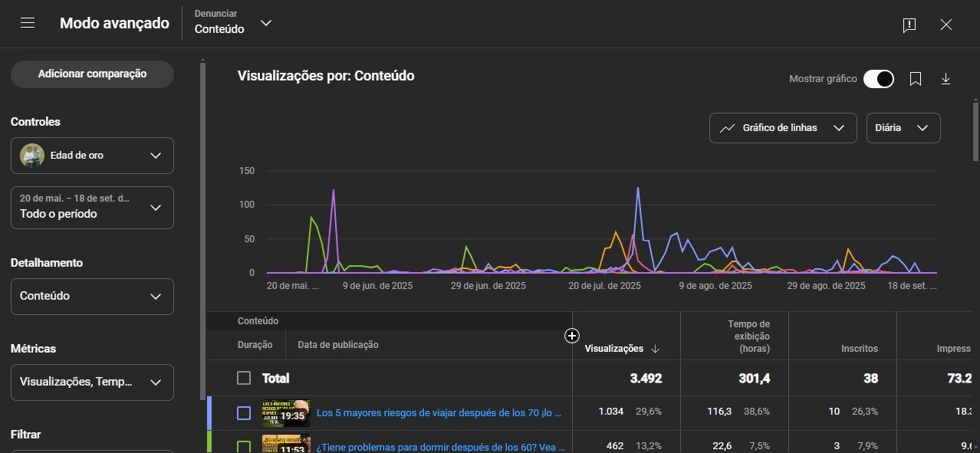Click the Visualizações column header
The height and width of the screenshot is (453, 980).
[614, 349]
